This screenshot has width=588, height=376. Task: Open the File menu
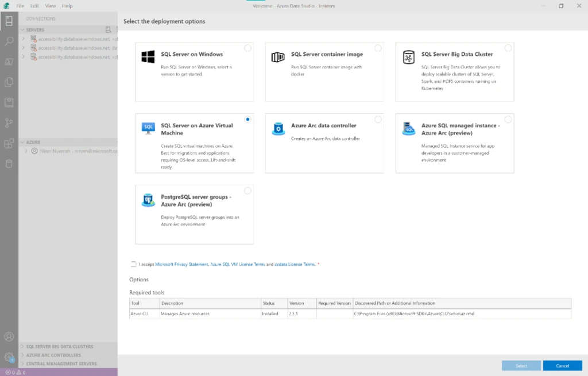(21, 6)
